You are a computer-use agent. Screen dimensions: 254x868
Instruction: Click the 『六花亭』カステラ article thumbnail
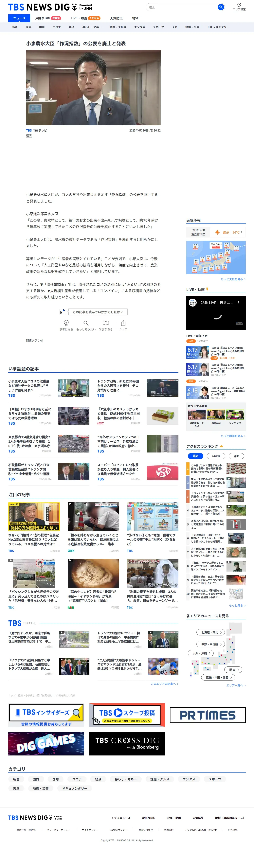click(x=163, y=416)
